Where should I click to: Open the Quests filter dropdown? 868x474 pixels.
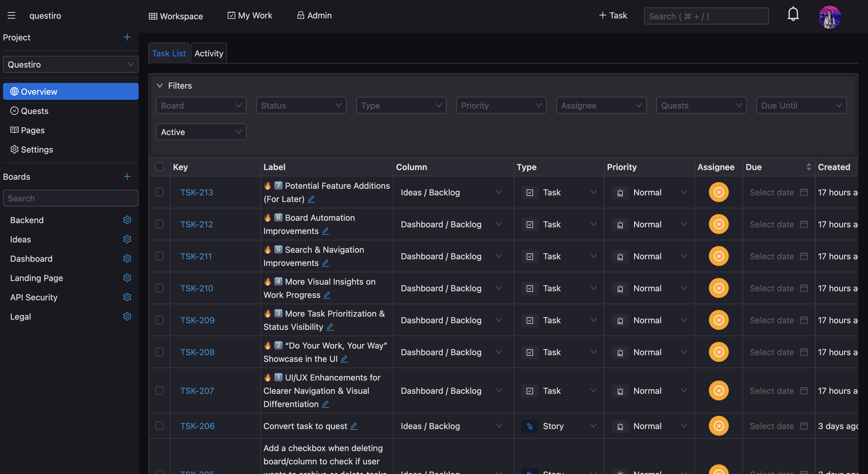click(x=702, y=105)
